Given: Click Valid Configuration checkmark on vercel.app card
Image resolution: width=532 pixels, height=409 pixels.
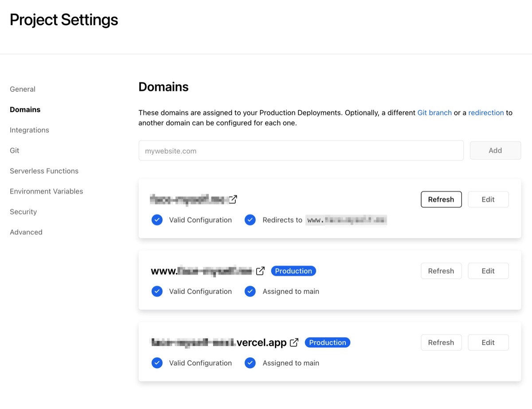Looking at the screenshot, I should (157, 362).
